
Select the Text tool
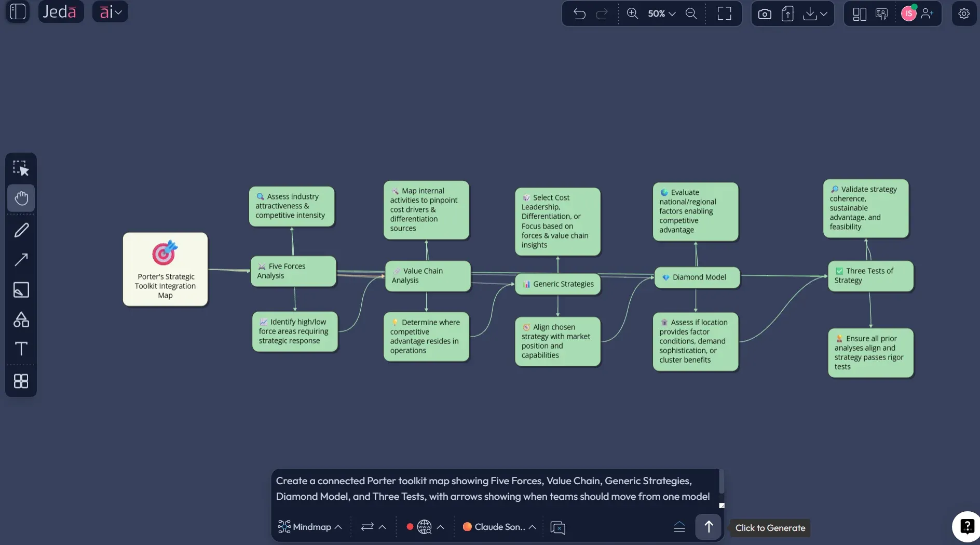coord(21,349)
